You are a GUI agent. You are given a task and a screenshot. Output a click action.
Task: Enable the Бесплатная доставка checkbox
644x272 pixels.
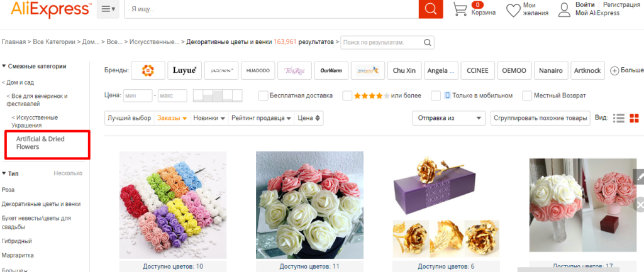click(x=264, y=96)
